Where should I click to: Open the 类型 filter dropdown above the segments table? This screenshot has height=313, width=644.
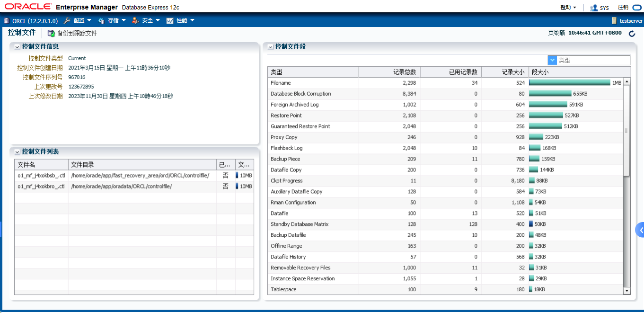coord(552,60)
